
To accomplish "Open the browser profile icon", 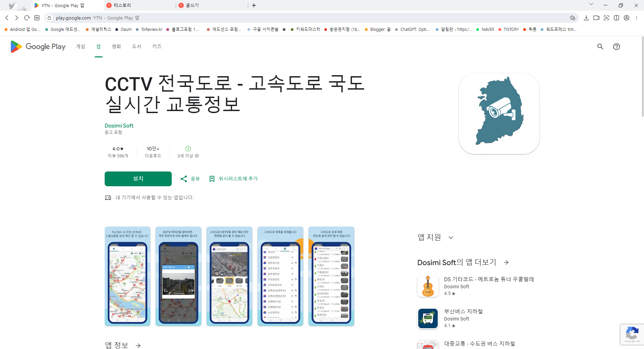I will click(627, 18).
